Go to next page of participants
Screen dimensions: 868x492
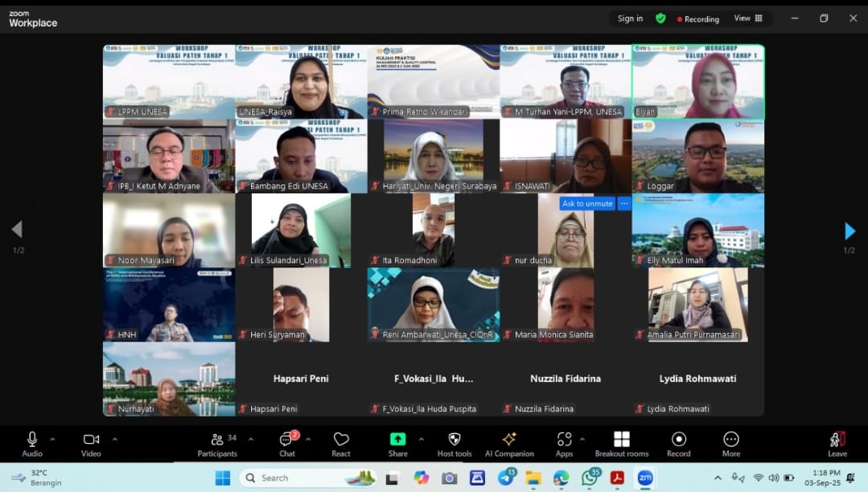[849, 232]
